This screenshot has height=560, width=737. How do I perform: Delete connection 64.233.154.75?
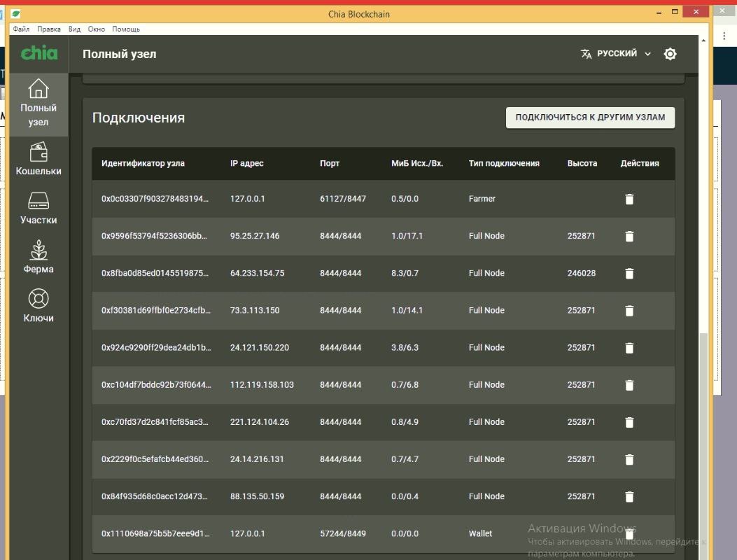point(629,273)
